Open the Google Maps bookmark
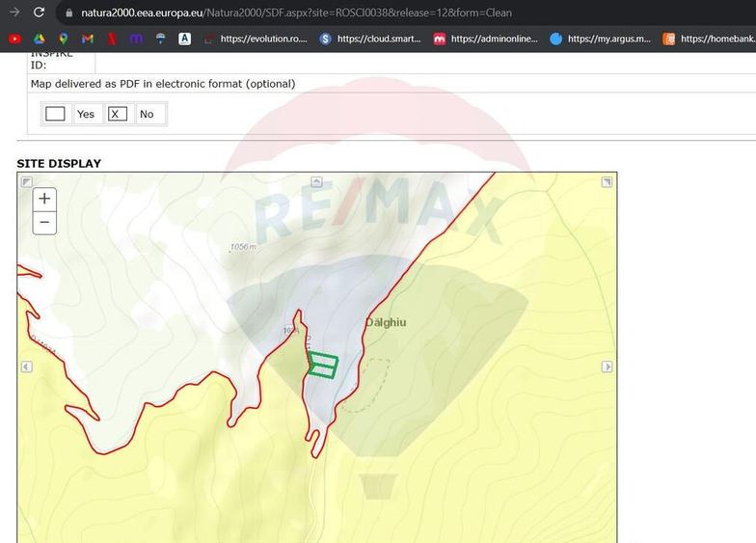 [64, 39]
